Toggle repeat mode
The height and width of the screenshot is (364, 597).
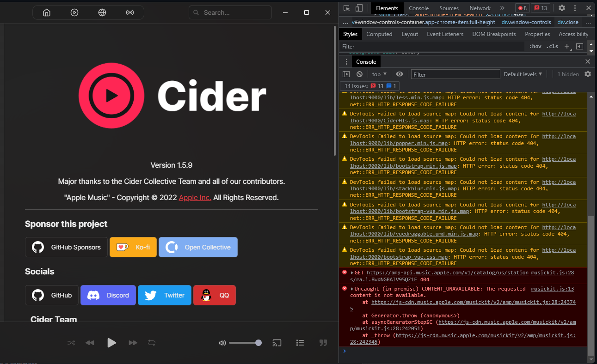click(x=152, y=343)
